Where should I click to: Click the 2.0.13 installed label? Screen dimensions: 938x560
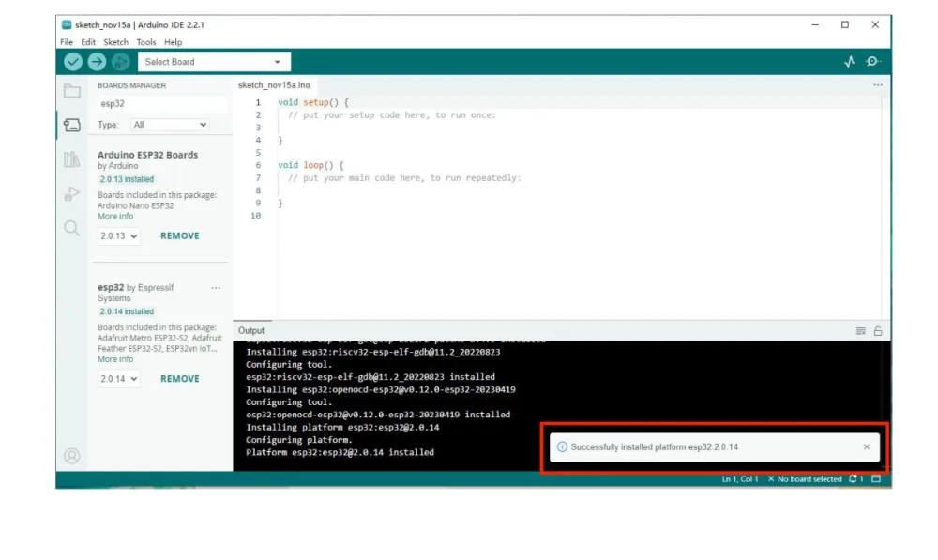click(127, 179)
